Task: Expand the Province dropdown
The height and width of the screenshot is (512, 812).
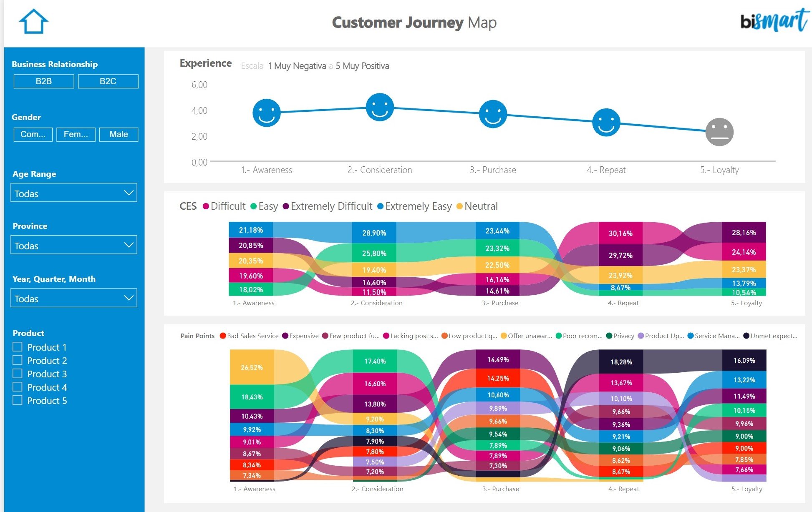Action: pyautogui.click(x=74, y=246)
